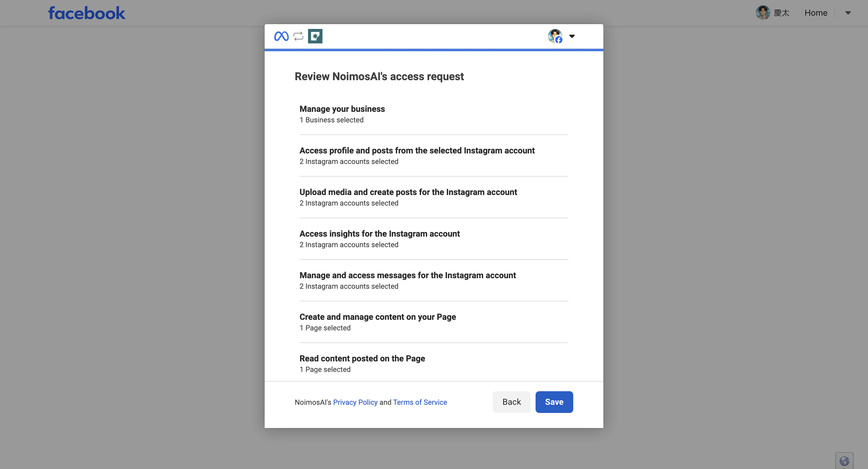Save the access request settings
The width and height of the screenshot is (868, 469).
click(554, 401)
